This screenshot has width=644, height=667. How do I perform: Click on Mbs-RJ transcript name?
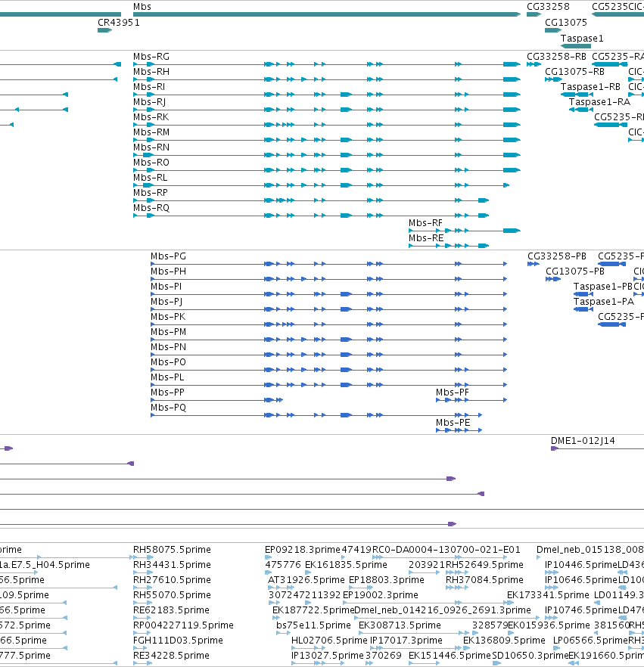(x=149, y=102)
